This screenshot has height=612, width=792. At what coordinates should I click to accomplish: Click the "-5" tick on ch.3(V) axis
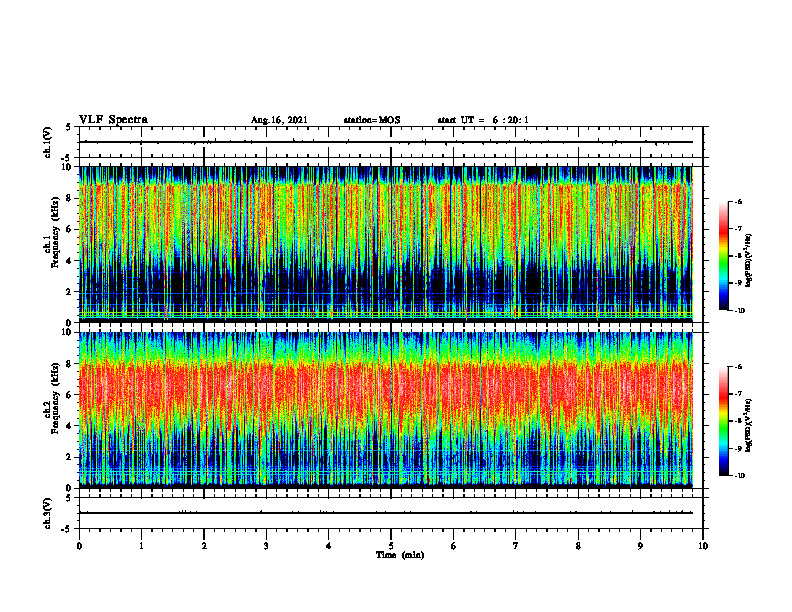coord(67,529)
